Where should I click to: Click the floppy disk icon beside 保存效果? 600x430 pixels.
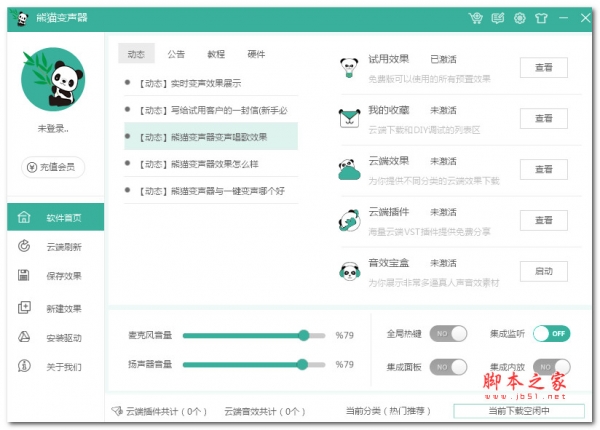coord(24,275)
